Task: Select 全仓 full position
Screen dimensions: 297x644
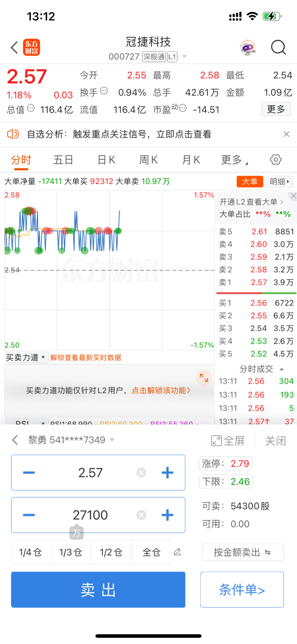Action: tap(152, 552)
